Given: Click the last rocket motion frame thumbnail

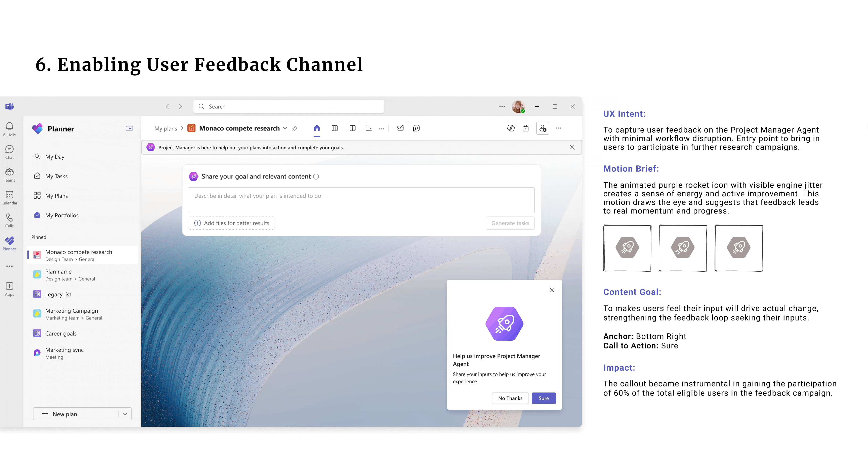Looking at the screenshot, I should tap(739, 248).
